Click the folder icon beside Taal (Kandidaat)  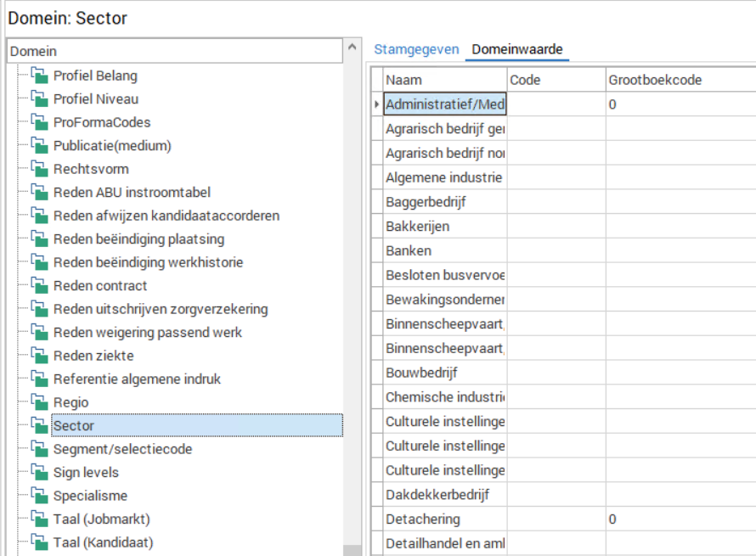[39, 542]
